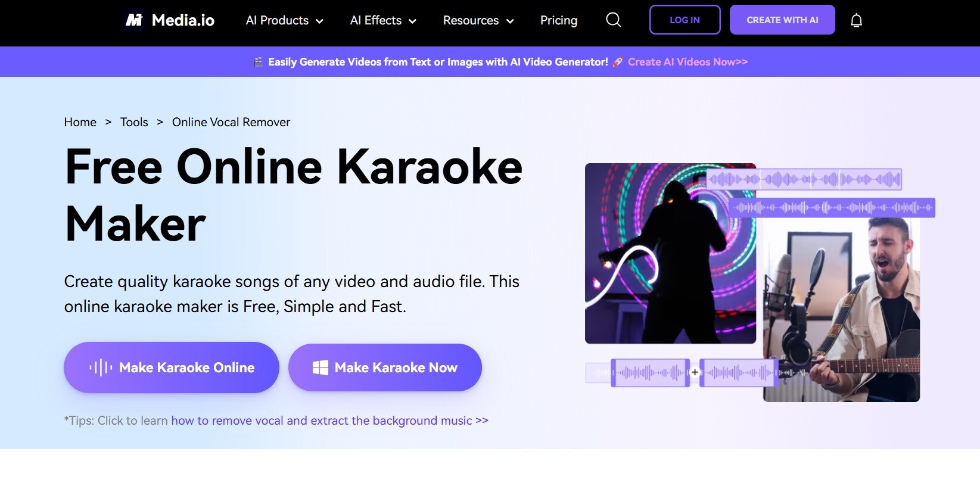Image resolution: width=980 pixels, height=489 pixels.
Task: Open the Pricing page
Action: pyautogui.click(x=559, y=20)
